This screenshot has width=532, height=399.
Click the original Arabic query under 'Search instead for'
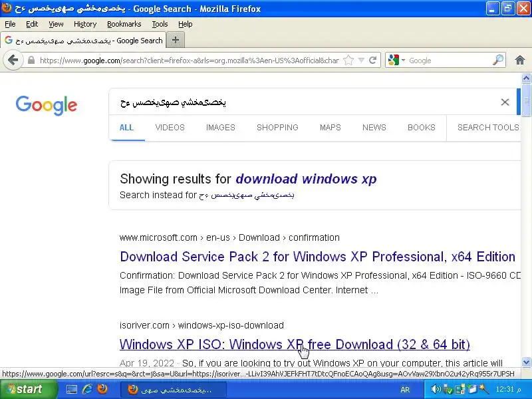pos(247,195)
